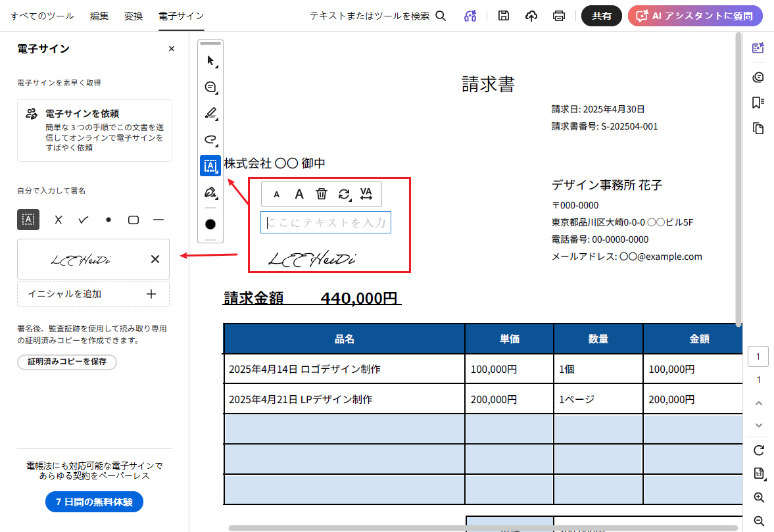Open すべてのツール menu
Viewport: 774px width, 532px height.
[x=43, y=16]
